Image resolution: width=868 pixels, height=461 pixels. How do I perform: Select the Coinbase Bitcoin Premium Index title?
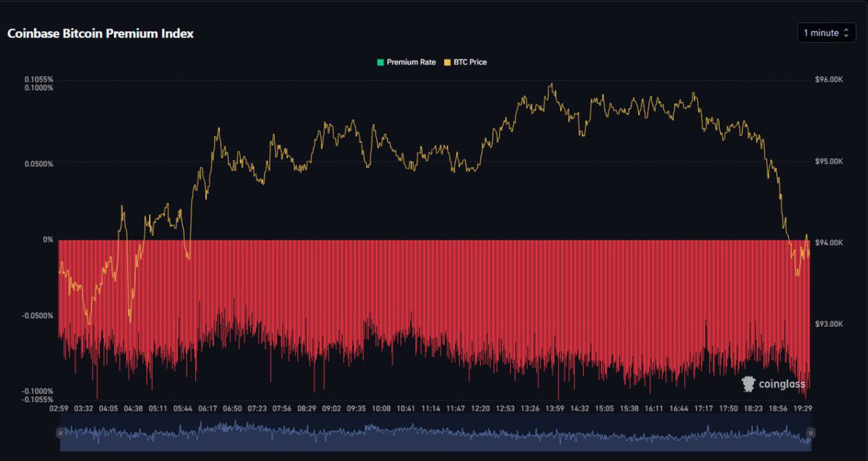(x=100, y=33)
